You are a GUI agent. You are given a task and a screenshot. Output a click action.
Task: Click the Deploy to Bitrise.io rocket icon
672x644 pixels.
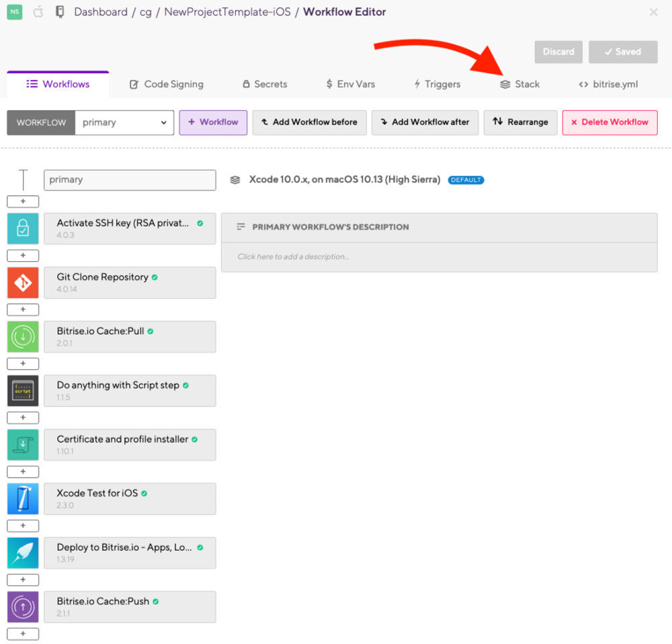point(23,553)
